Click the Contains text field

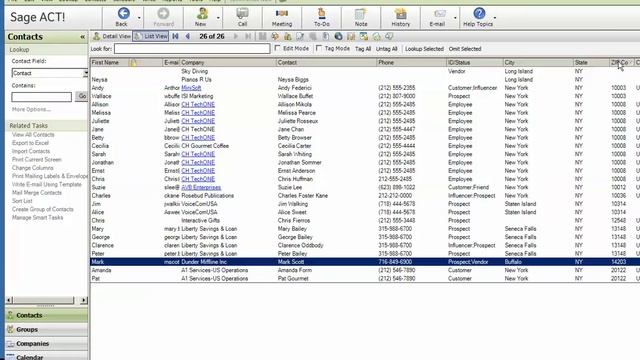[x=42, y=97]
